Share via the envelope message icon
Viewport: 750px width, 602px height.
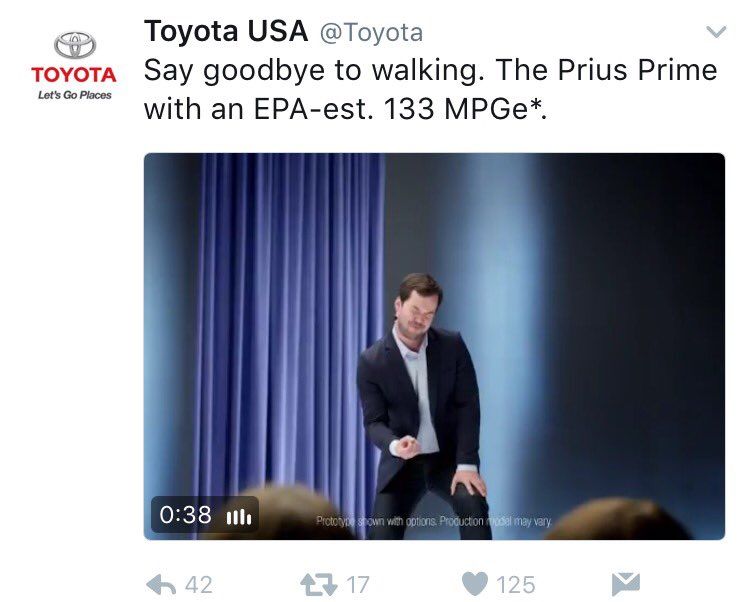coord(625,583)
